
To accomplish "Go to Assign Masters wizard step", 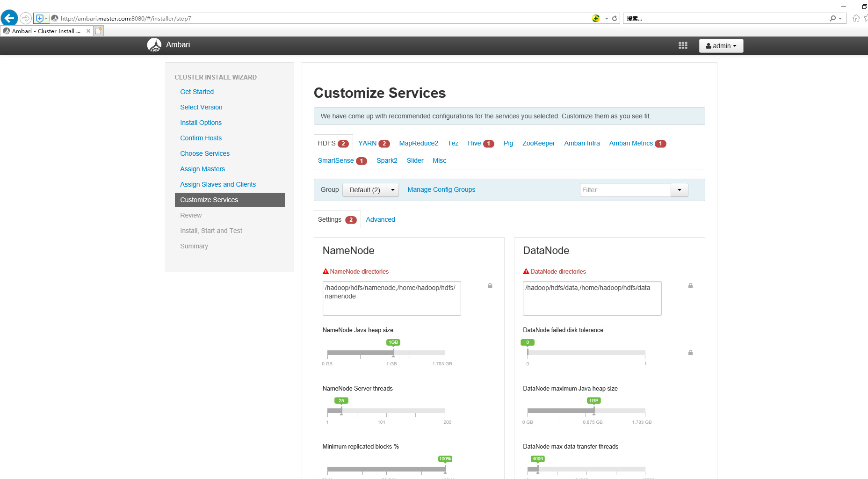I will click(x=203, y=169).
